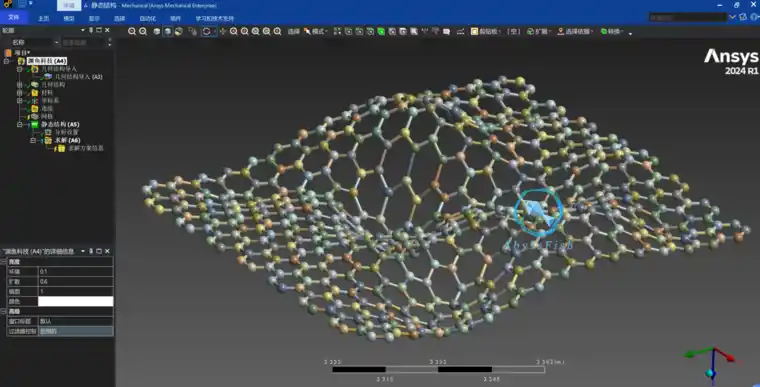Maximize the outline panel

(x=99, y=30)
